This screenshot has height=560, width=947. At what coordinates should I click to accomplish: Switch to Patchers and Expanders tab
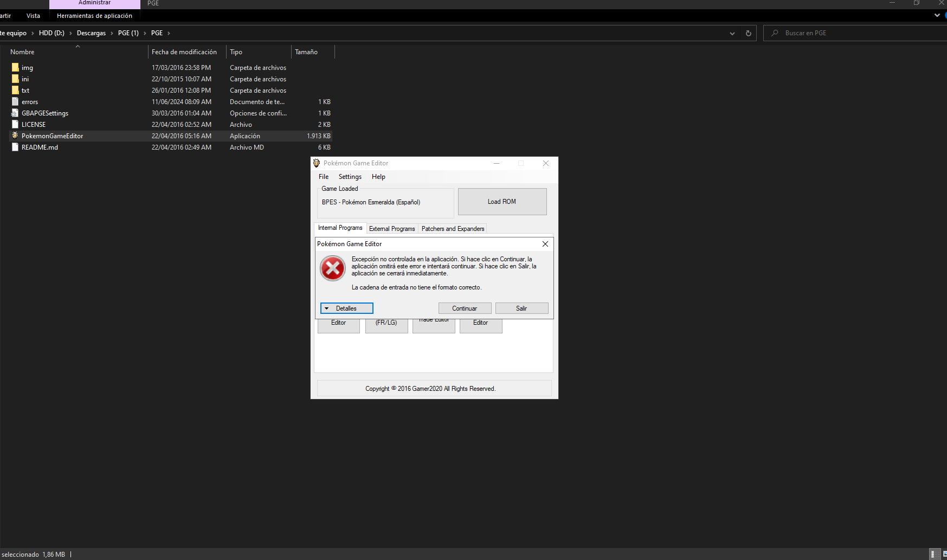click(453, 229)
